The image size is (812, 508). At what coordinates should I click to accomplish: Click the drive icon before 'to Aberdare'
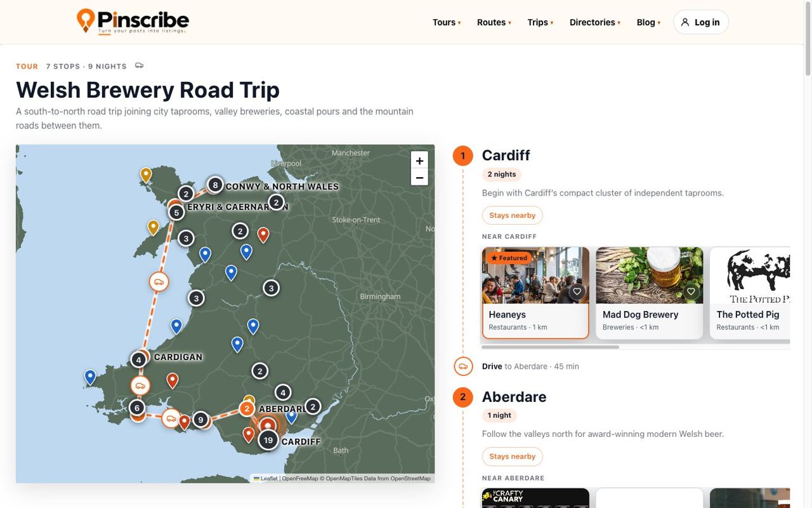coord(463,366)
